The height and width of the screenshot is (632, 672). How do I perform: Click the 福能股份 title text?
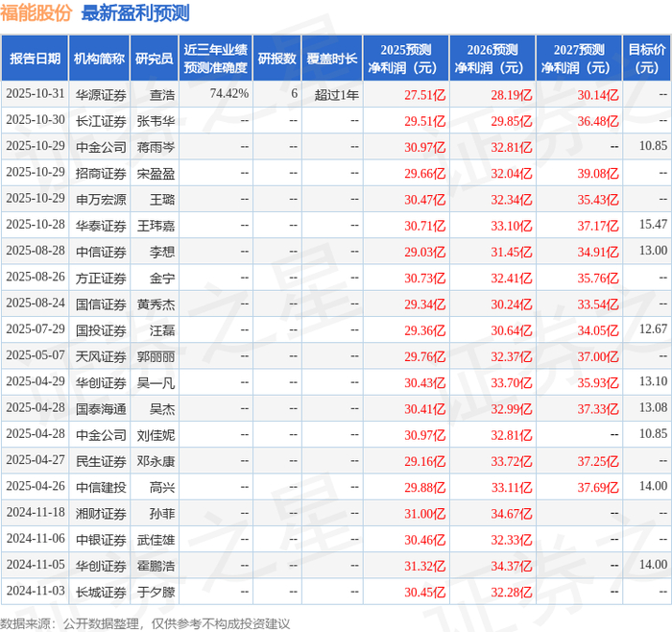point(36,13)
